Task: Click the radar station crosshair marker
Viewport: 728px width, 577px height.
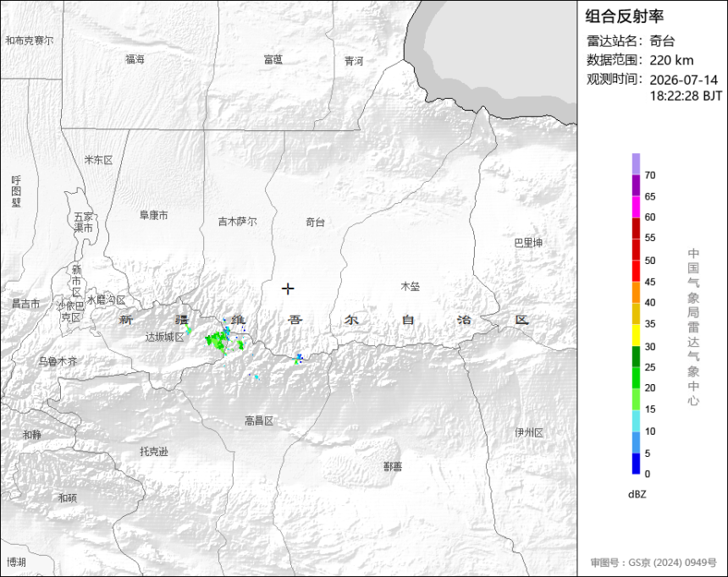Action: pyautogui.click(x=288, y=288)
